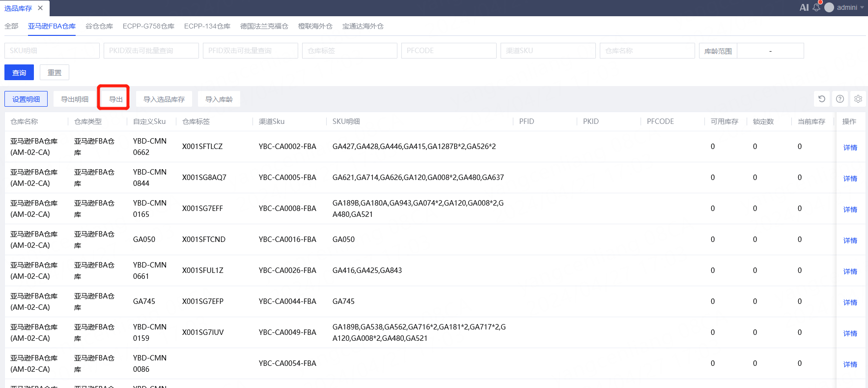Switch to the 谷仓仓库 tab

tap(99, 26)
